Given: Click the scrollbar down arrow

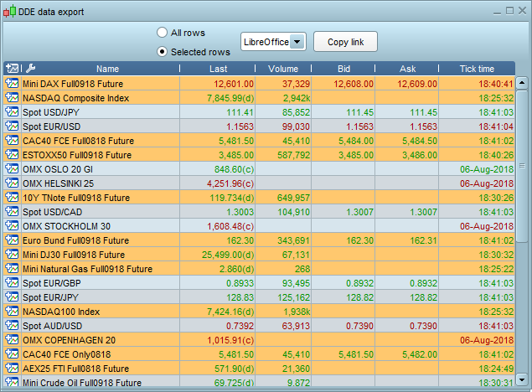Looking at the screenshot, I should [522, 384].
